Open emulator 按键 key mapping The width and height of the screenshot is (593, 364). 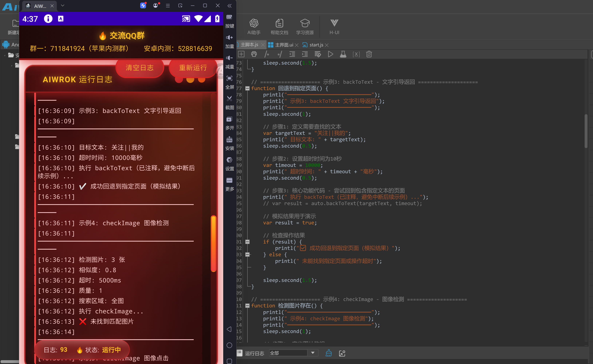tap(229, 21)
